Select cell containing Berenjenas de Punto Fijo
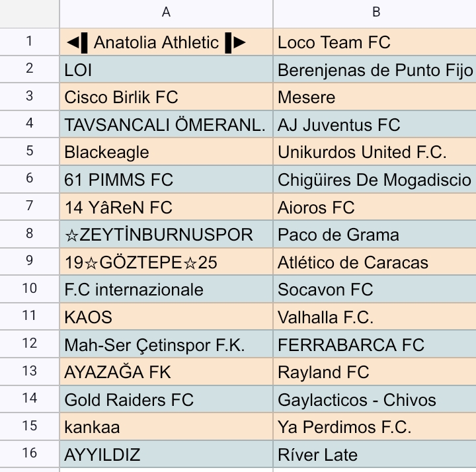This screenshot has width=476, height=472. point(375,69)
